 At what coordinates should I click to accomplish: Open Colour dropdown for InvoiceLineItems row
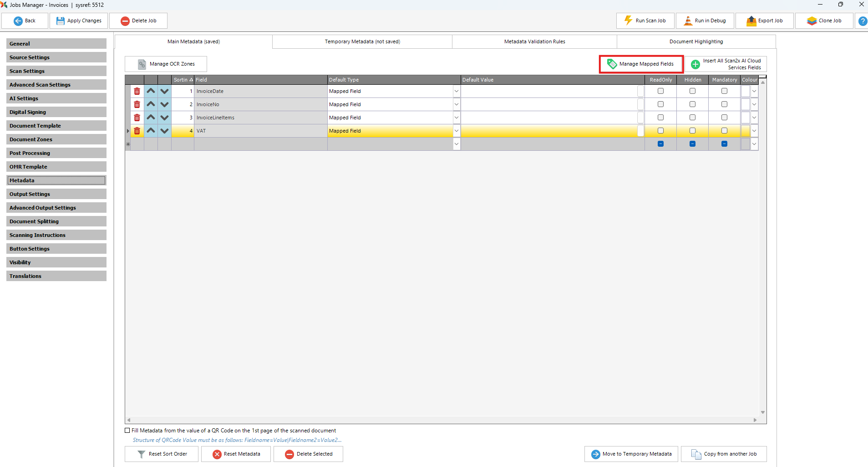(x=754, y=118)
